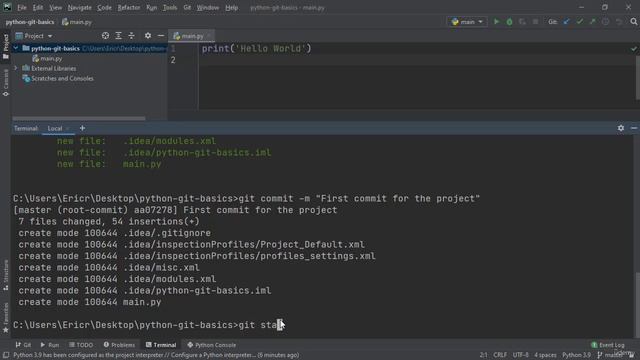Image resolution: width=640 pixels, height=360 pixels.
Task: Select the Local terminal tab
Action: pos(55,128)
